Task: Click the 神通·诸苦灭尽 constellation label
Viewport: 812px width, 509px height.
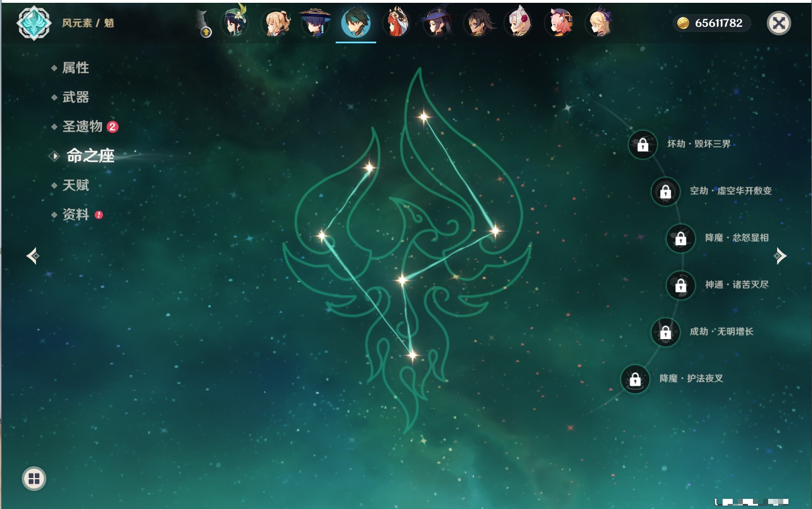Action: point(737,285)
